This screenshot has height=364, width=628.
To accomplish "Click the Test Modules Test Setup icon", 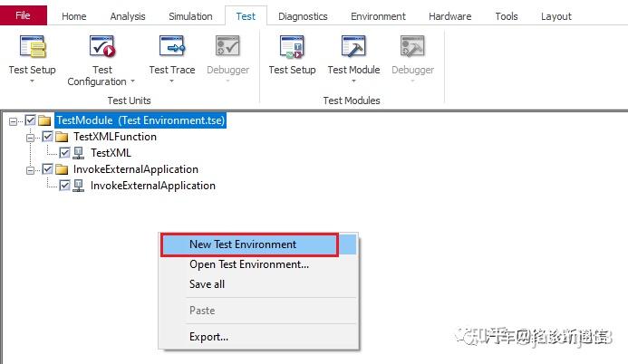I will point(292,46).
